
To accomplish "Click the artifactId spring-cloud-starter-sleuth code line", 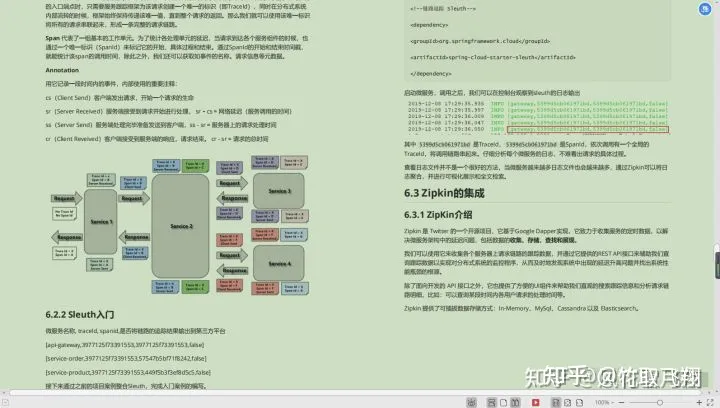I will click(x=493, y=57).
